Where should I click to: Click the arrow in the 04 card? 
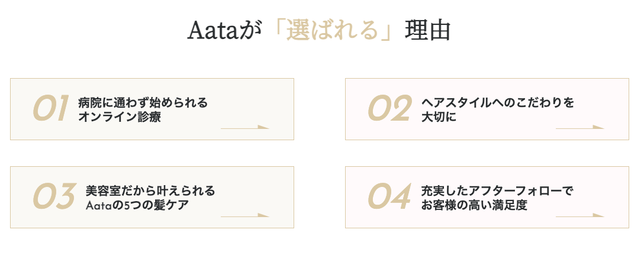tap(580, 215)
